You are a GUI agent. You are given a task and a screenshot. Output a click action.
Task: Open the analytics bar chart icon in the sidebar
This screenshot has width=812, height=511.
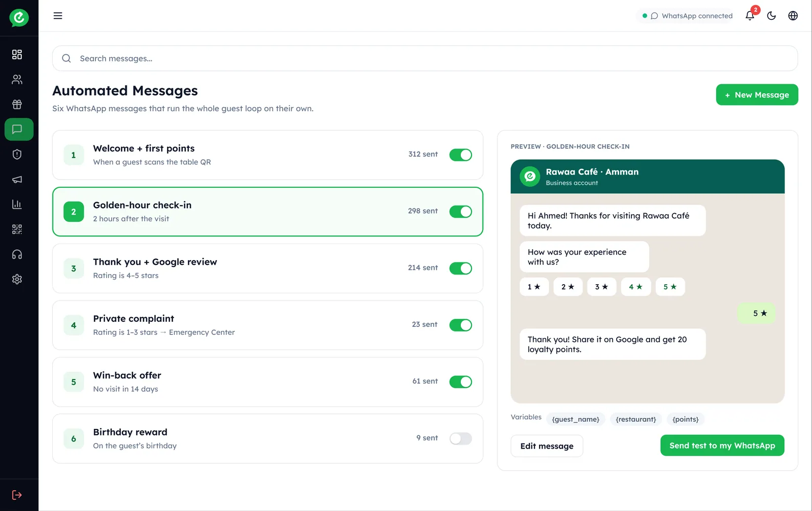tap(17, 204)
